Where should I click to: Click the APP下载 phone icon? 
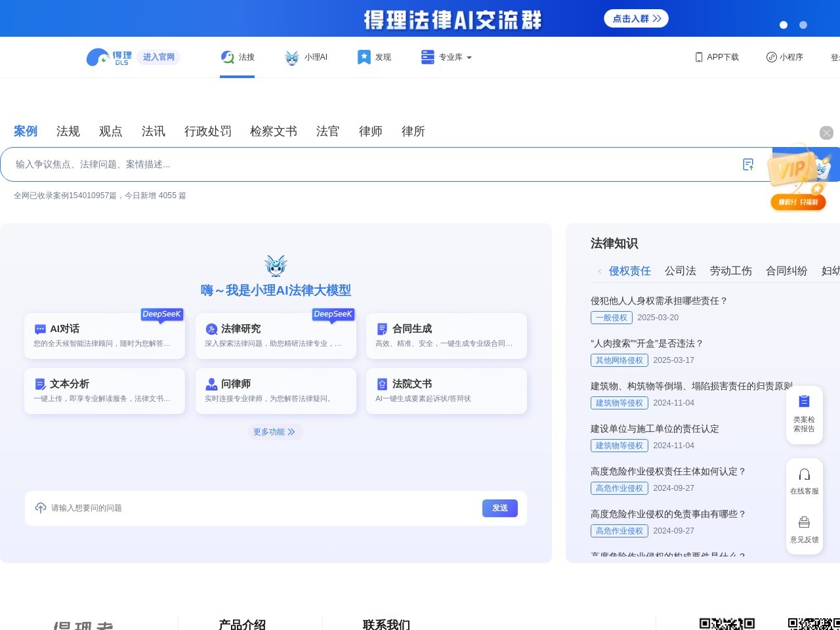[x=698, y=57]
